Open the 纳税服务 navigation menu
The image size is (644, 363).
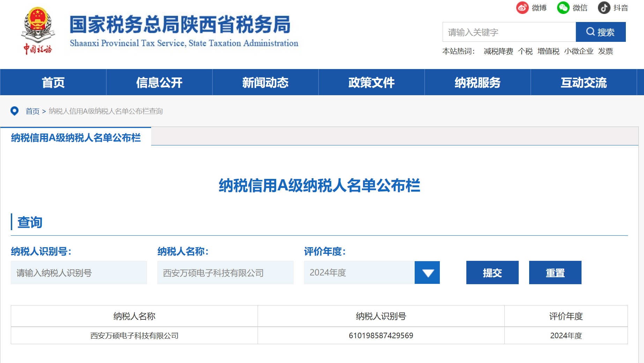pyautogui.click(x=478, y=82)
